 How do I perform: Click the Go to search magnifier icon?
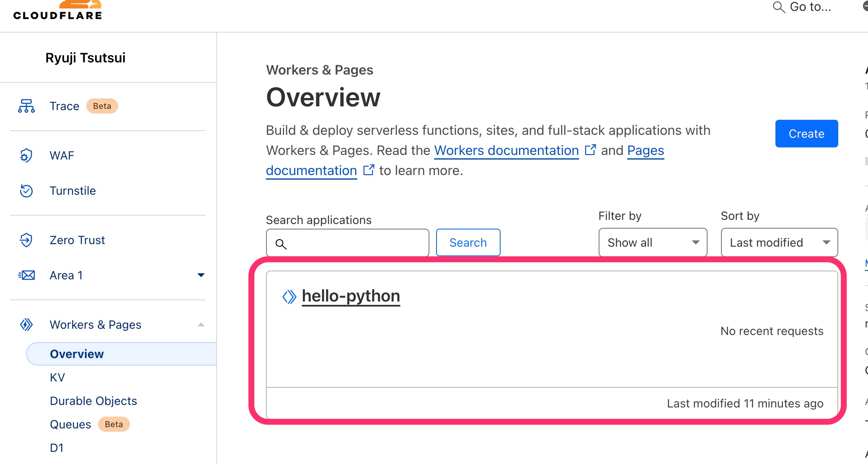coord(778,7)
